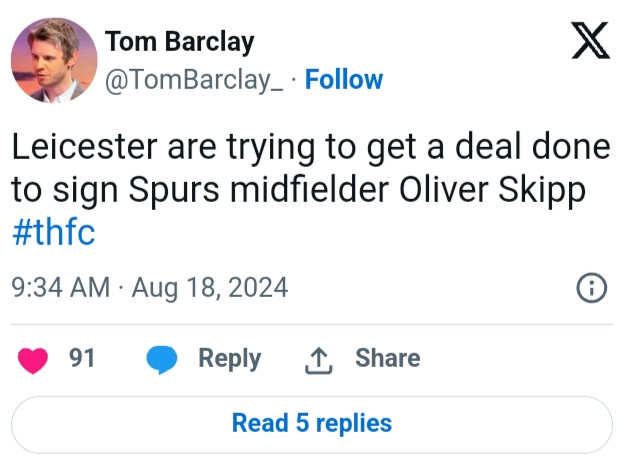Click the share arrow icon
Screen dimensions: 631x474
point(317,360)
